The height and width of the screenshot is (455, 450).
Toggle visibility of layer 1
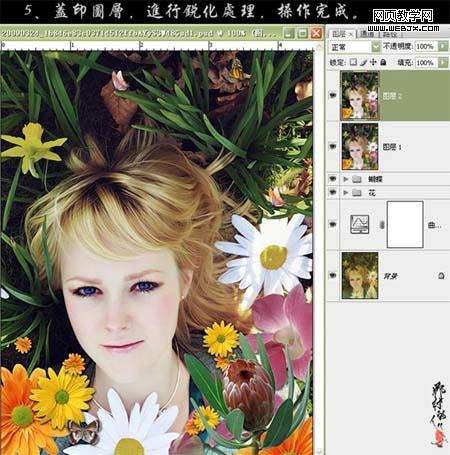[x=333, y=146]
